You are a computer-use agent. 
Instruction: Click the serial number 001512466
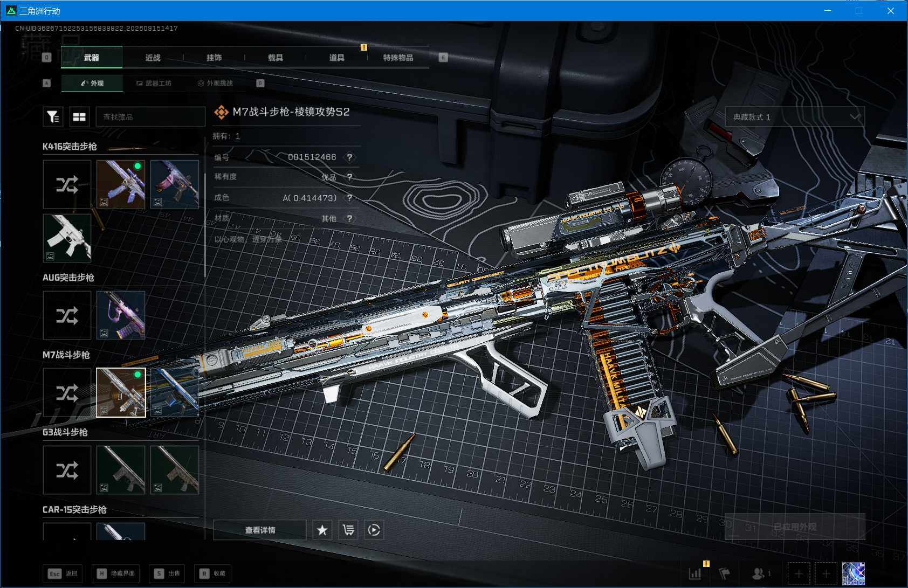click(312, 157)
